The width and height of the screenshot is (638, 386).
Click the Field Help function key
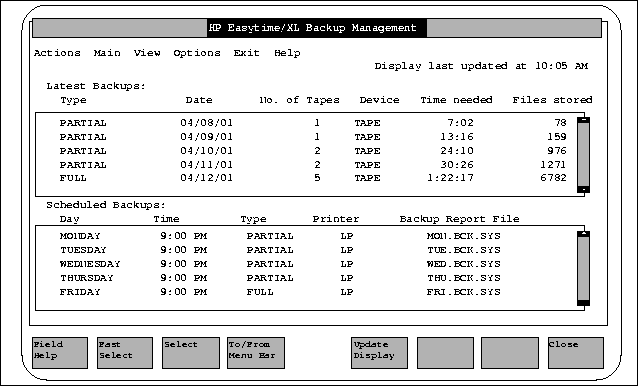[x=60, y=353]
